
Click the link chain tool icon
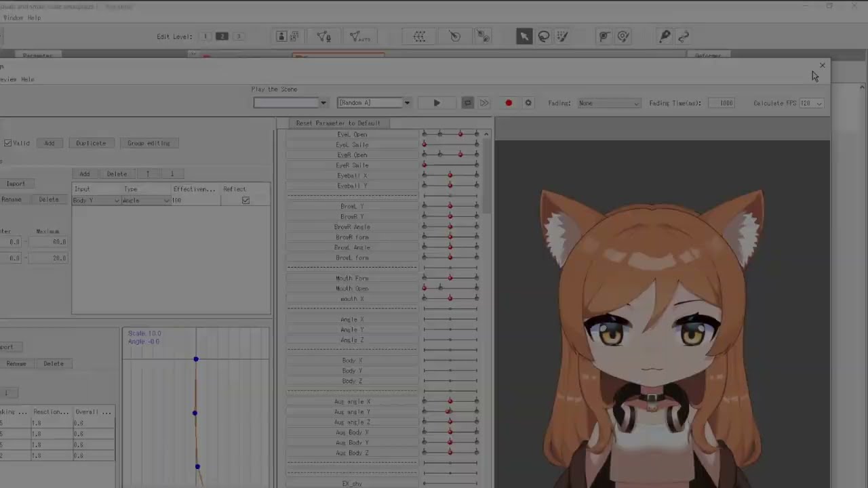click(x=684, y=37)
